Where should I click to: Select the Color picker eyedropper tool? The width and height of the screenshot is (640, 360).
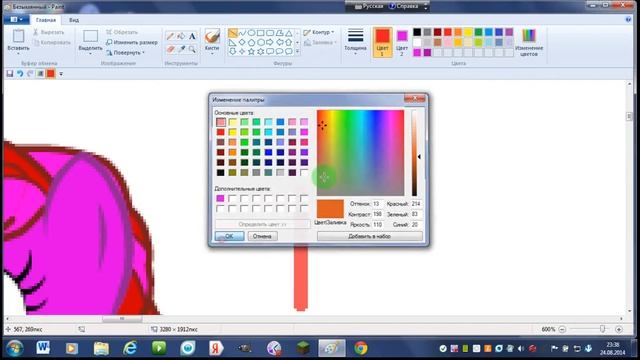pyautogui.click(x=181, y=49)
